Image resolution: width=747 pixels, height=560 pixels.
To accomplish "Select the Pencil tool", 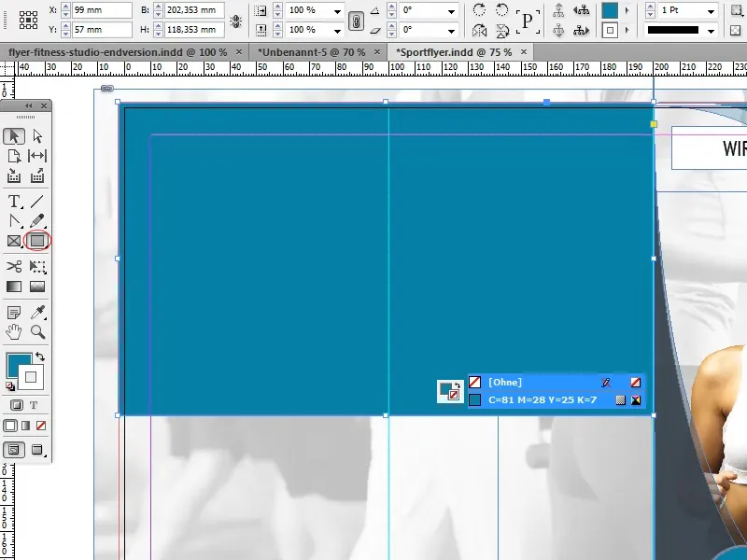I will click(x=37, y=221).
